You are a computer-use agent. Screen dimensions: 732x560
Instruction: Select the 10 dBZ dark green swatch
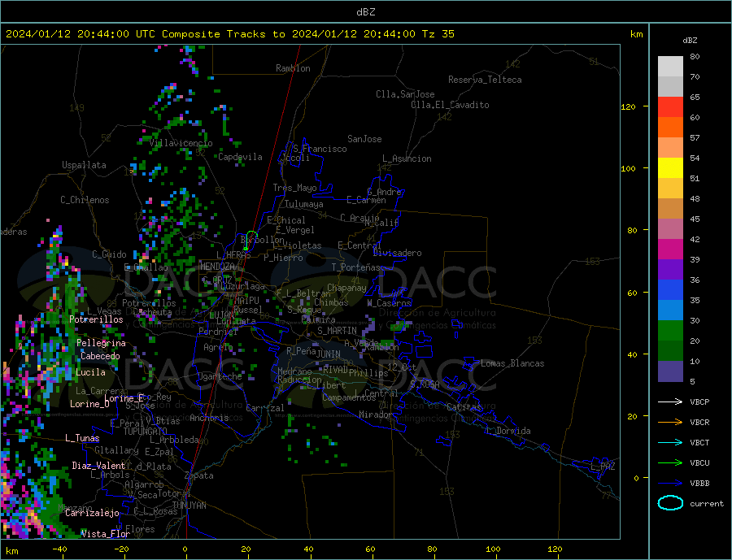(x=670, y=351)
